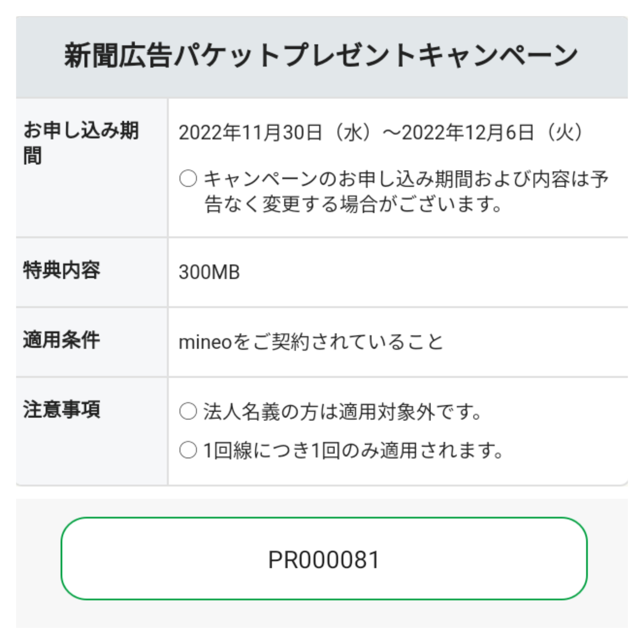The height and width of the screenshot is (644, 644).
Task: Click the note about 予告なく変更する場合
Action: (406, 191)
